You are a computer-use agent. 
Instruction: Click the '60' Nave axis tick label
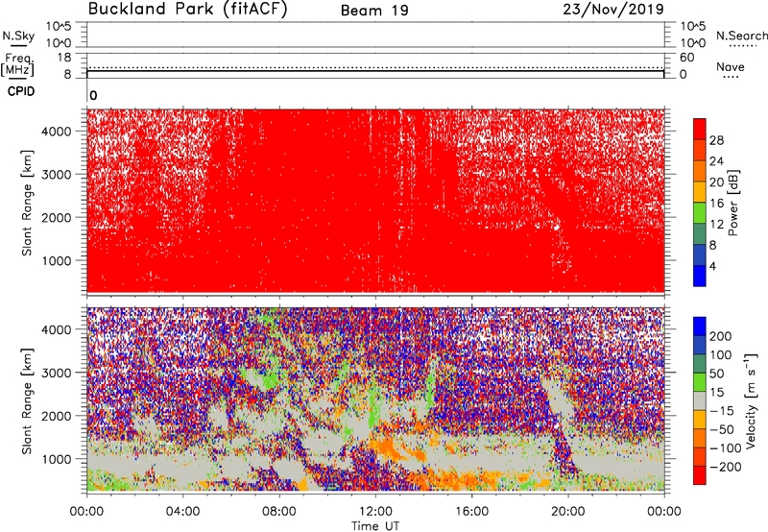pyautogui.click(x=686, y=58)
